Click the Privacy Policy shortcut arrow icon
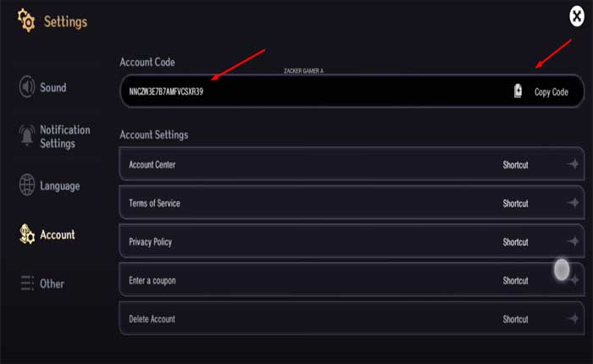The width and height of the screenshot is (593, 364). pos(573,242)
